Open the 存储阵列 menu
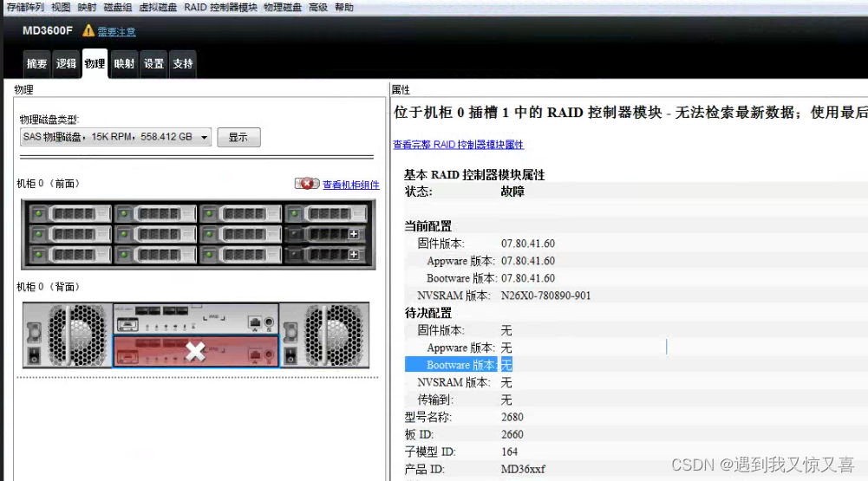Viewport: 868px width, 481px height. click(x=25, y=7)
